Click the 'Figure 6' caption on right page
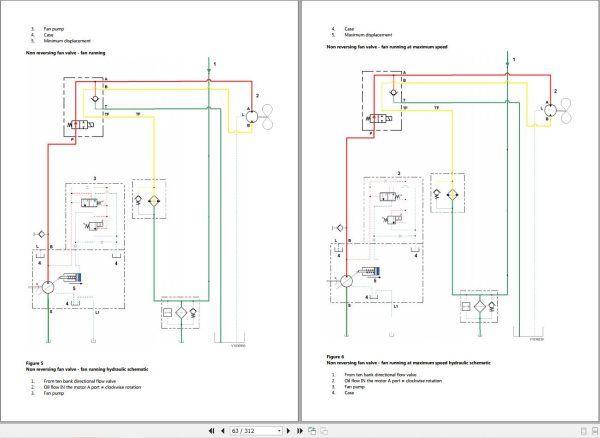Viewport: 600px width, 438px height. click(x=335, y=357)
